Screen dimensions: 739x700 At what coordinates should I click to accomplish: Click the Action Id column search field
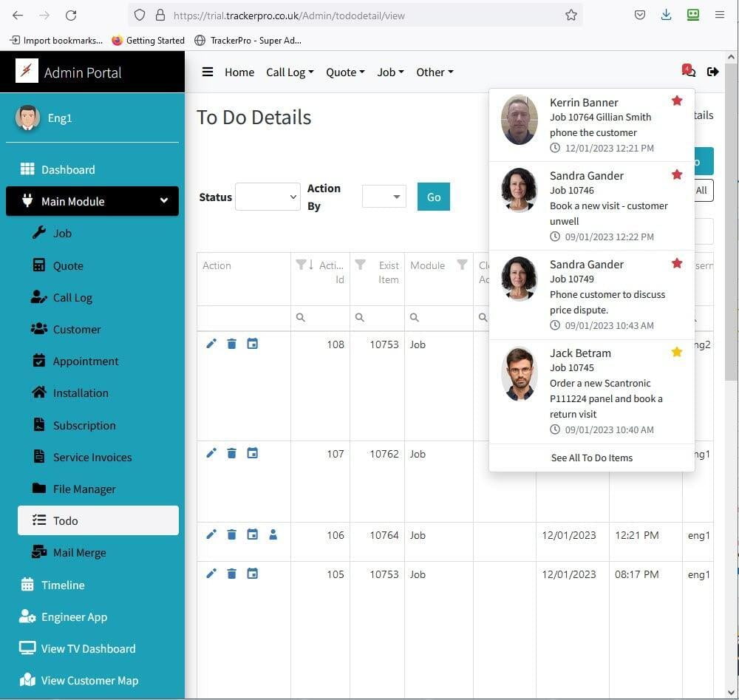point(324,317)
